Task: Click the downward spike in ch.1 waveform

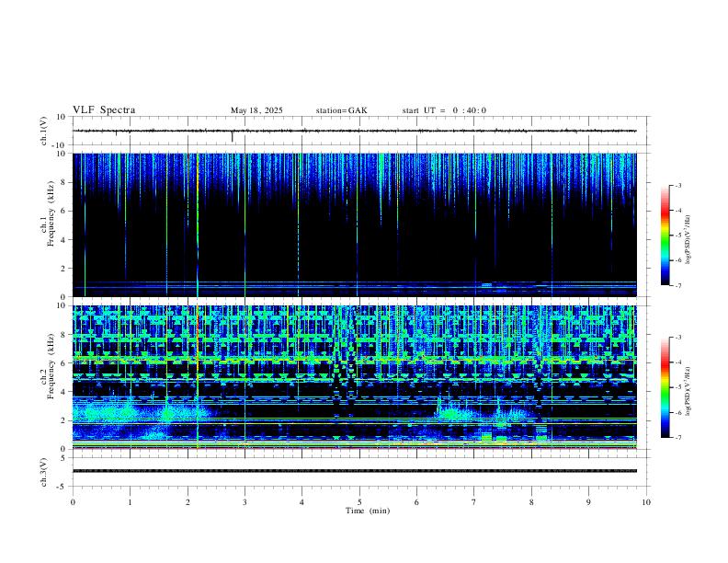Action: tap(233, 137)
